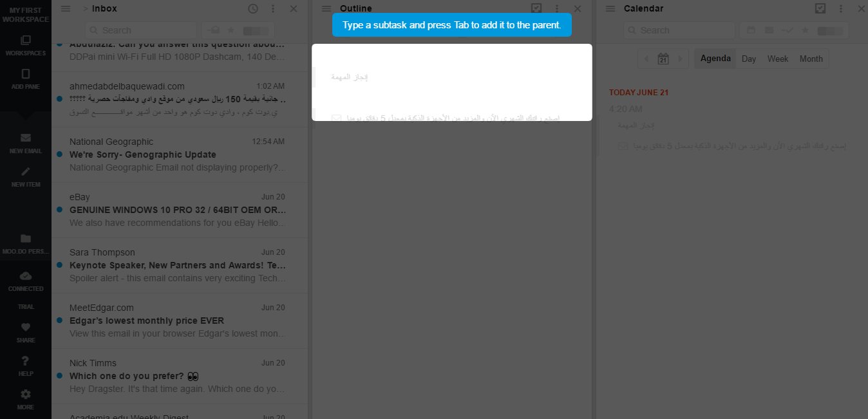Open the Inbox pane three-dot options menu
Image resolution: width=868 pixels, height=419 pixels.
[273, 8]
